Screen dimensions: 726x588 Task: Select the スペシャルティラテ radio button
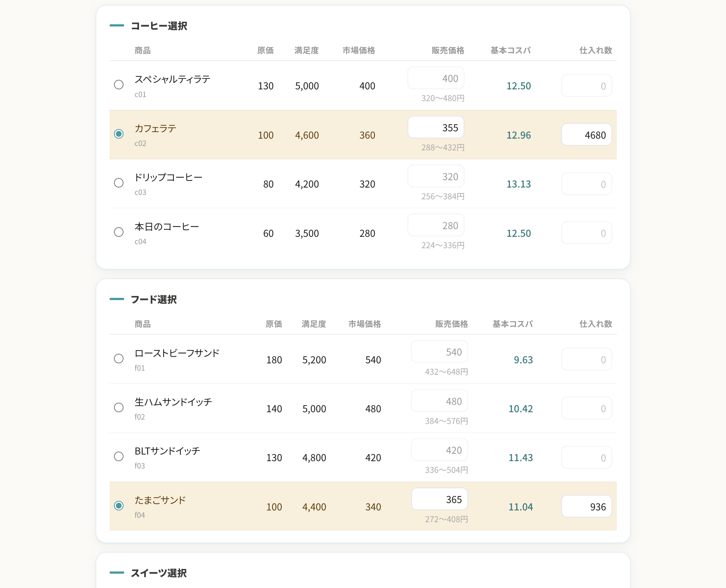click(118, 85)
